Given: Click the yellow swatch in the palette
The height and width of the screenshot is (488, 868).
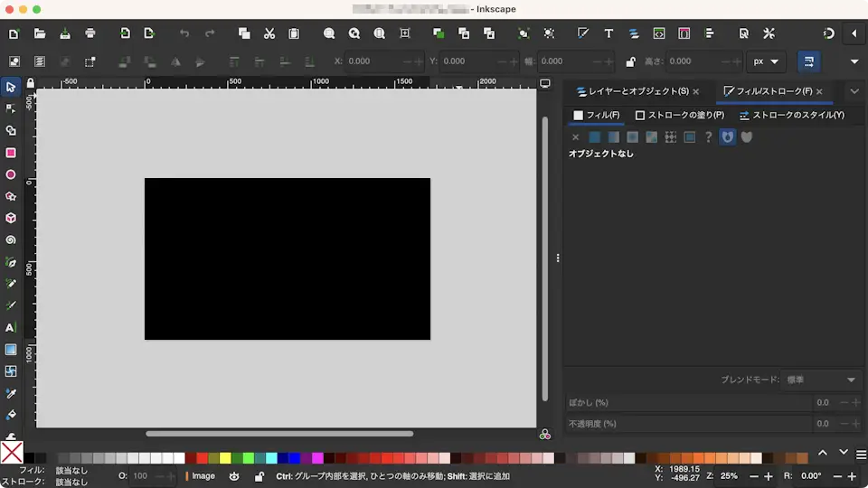Looking at the screenshot, I should click(x=225, y=458).
